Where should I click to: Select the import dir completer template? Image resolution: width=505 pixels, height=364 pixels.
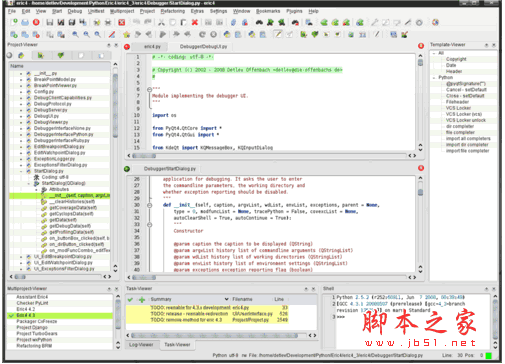click(467, 145)
